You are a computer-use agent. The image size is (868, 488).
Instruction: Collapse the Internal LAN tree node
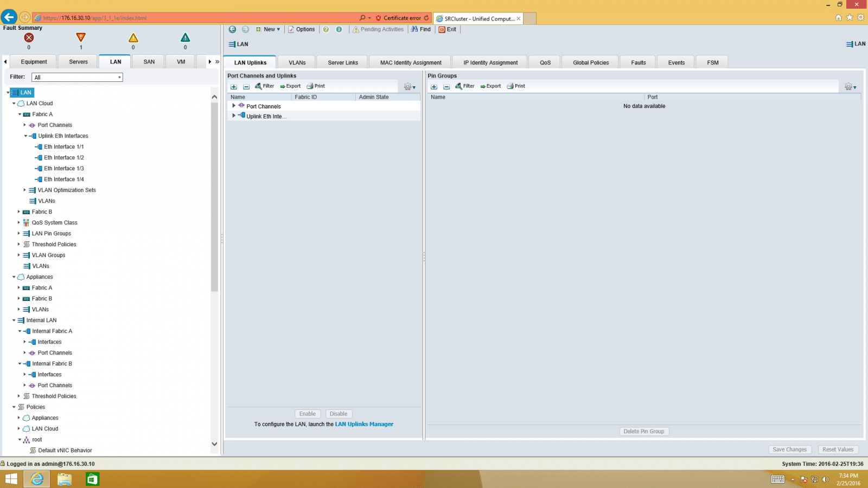(14, 320)
